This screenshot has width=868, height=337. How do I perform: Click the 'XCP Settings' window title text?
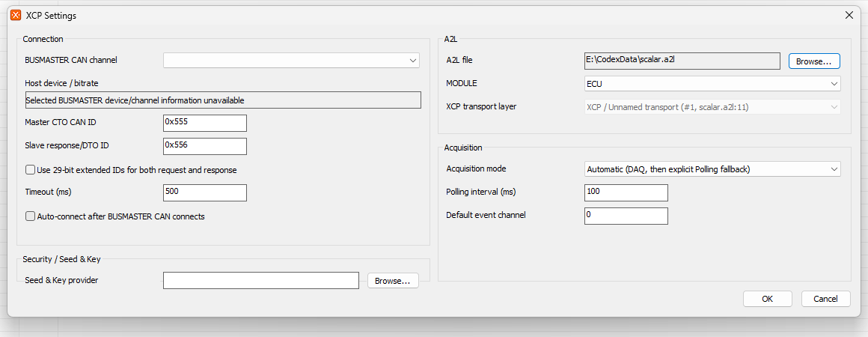[51, 16]
